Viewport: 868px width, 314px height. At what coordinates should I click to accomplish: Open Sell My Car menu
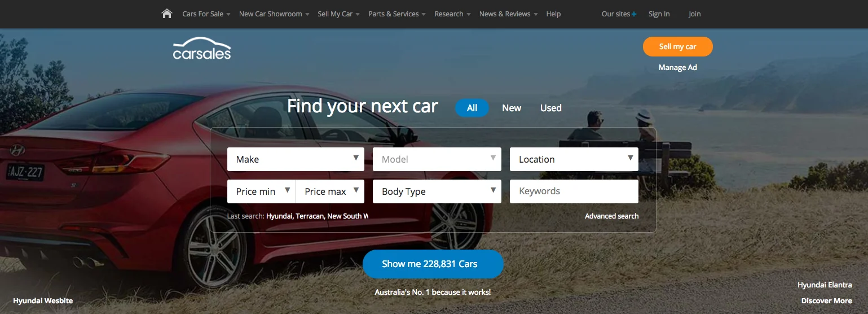pyautogui.click(x=338, y=14)
